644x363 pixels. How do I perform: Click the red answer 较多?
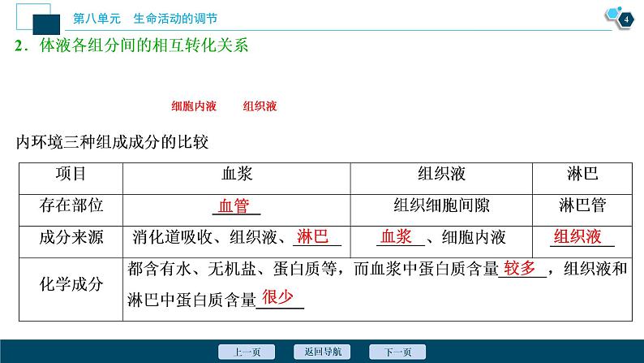coord(520,268)
